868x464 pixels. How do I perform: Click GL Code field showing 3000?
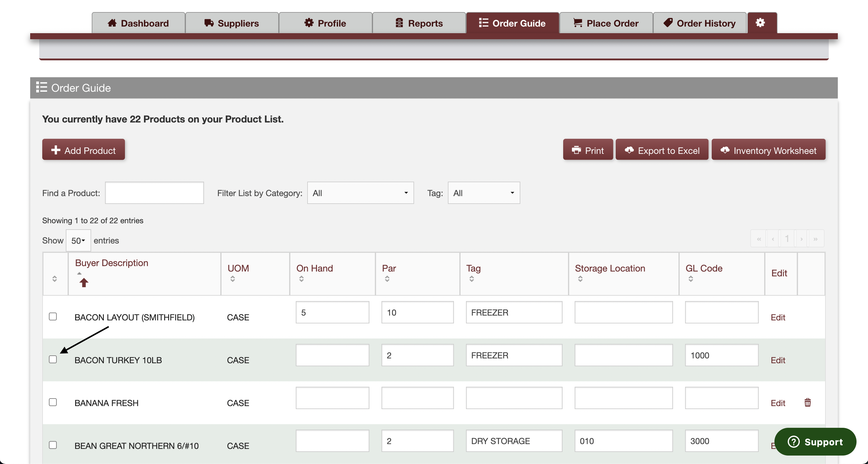point(721,440)
